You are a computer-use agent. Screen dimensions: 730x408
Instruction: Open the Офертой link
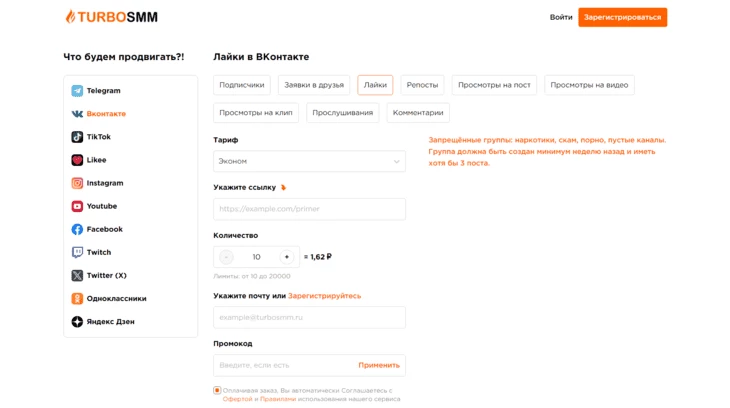tap(237, 399)
